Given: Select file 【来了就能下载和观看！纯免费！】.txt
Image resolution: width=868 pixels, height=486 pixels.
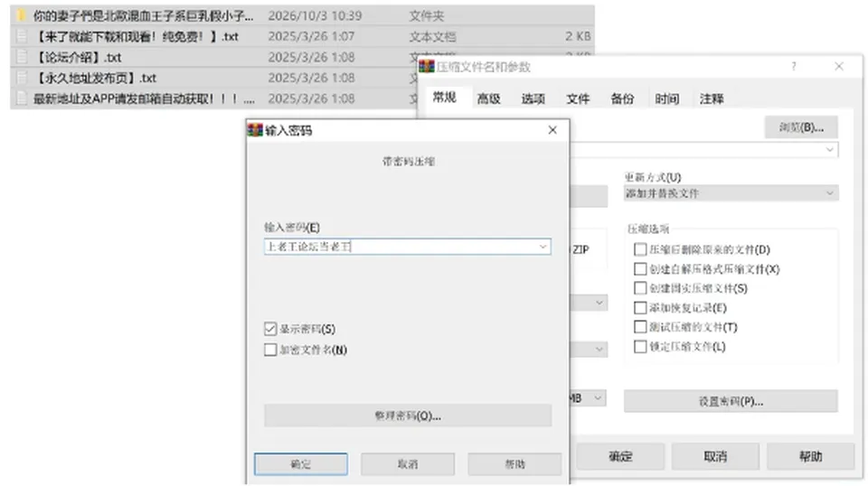Looking at the screenshot, I should pos(302,36).
